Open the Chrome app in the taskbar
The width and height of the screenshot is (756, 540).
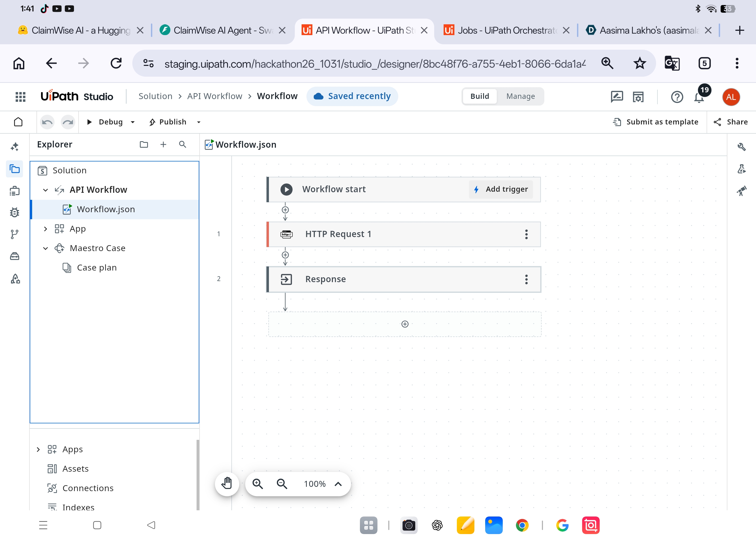coord(522,525)
